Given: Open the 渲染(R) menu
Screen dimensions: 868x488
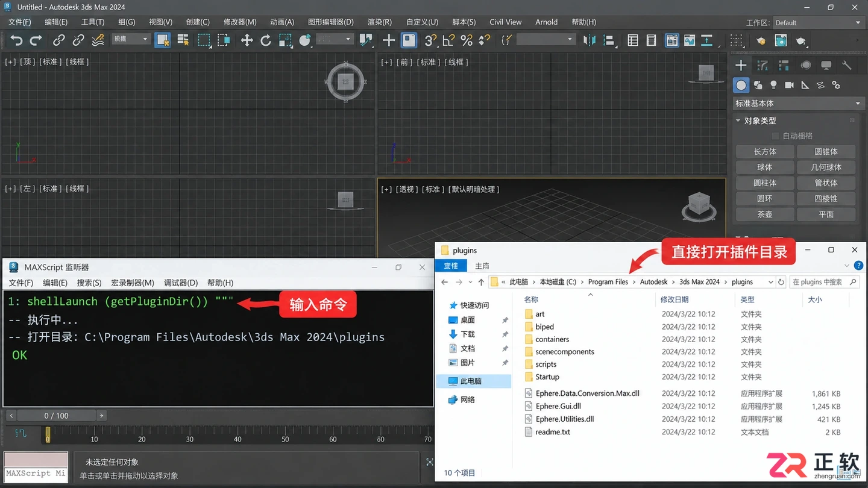Looking at the screenshot, I should 380,22.
